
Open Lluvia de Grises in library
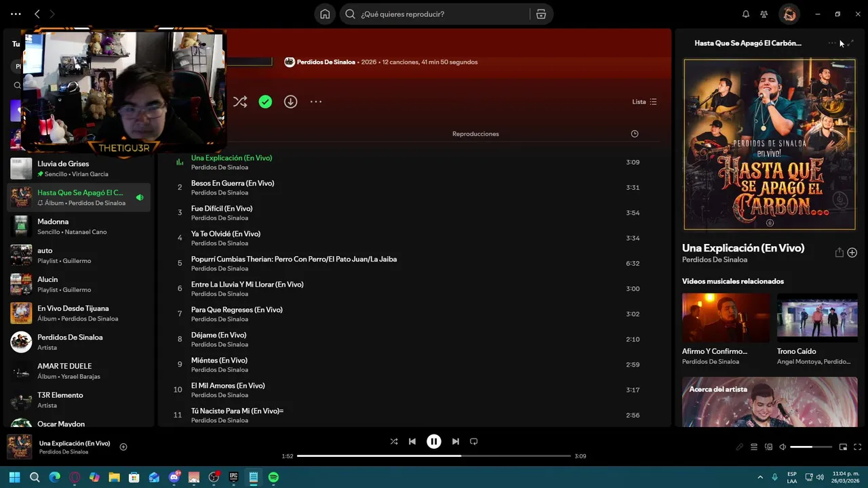point(79,168)
